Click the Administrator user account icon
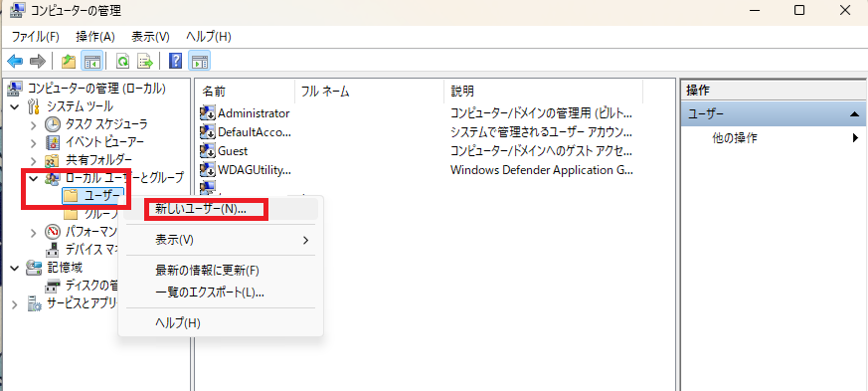The image size is (868, 391). [x=208, y=113]
